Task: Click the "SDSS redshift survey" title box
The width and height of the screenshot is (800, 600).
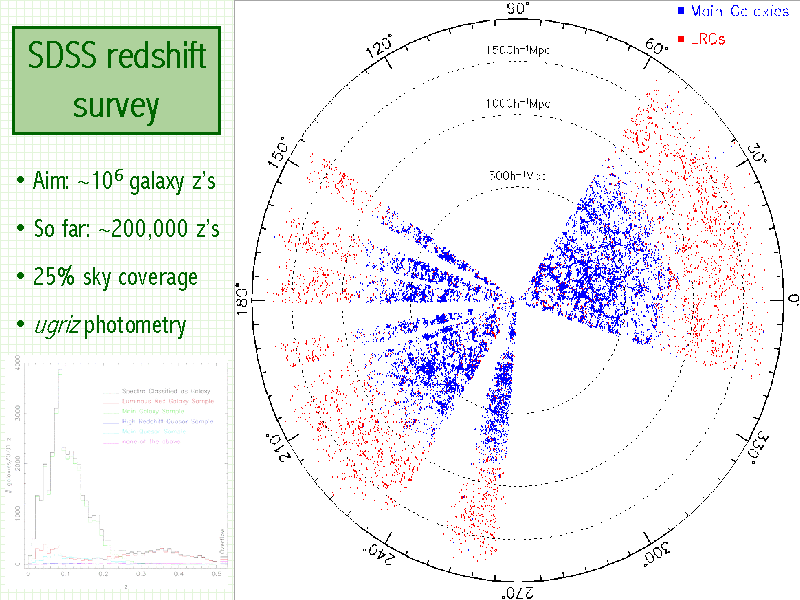Action: (x=116, y=81)
